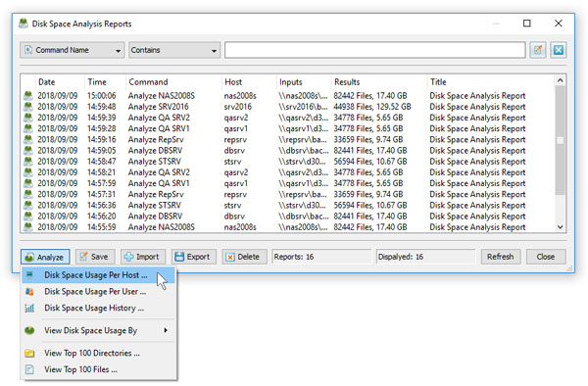Click the Close button

click(x=546, y=257)
